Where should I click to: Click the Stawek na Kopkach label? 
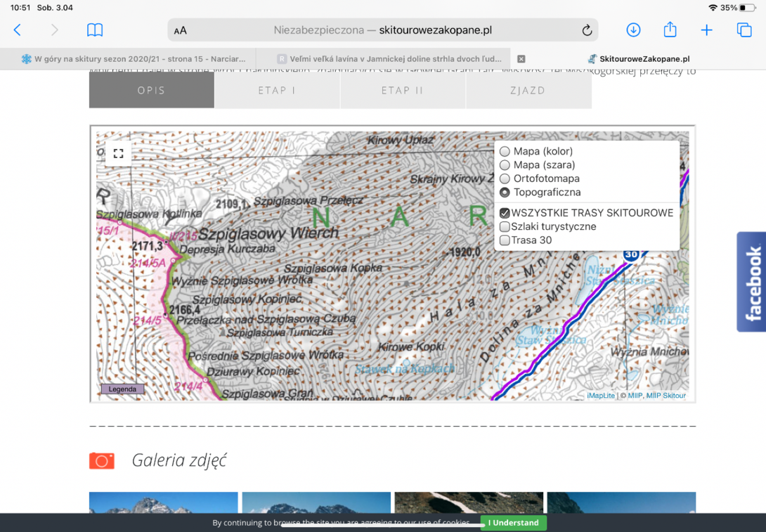(x=405, y=369)
